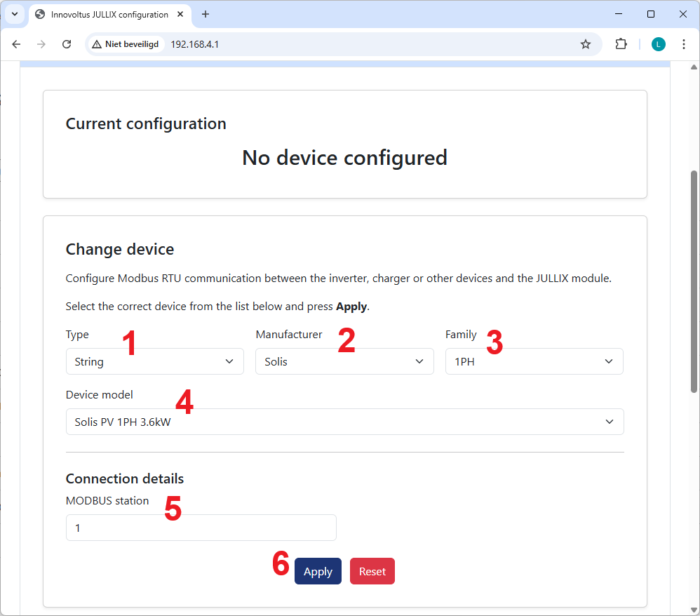The image size is (700, 616).
Task: Open the tab search dropdown arrow
Action: click(14, 14)
